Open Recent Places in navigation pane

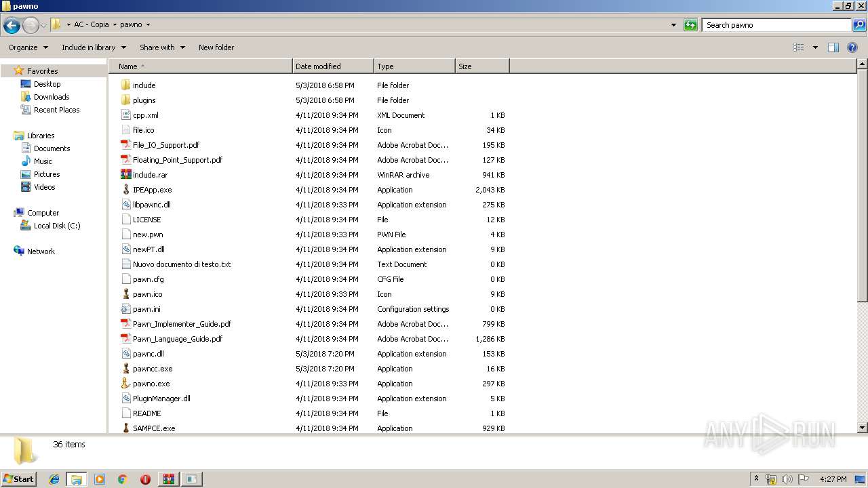click(56, 110)
